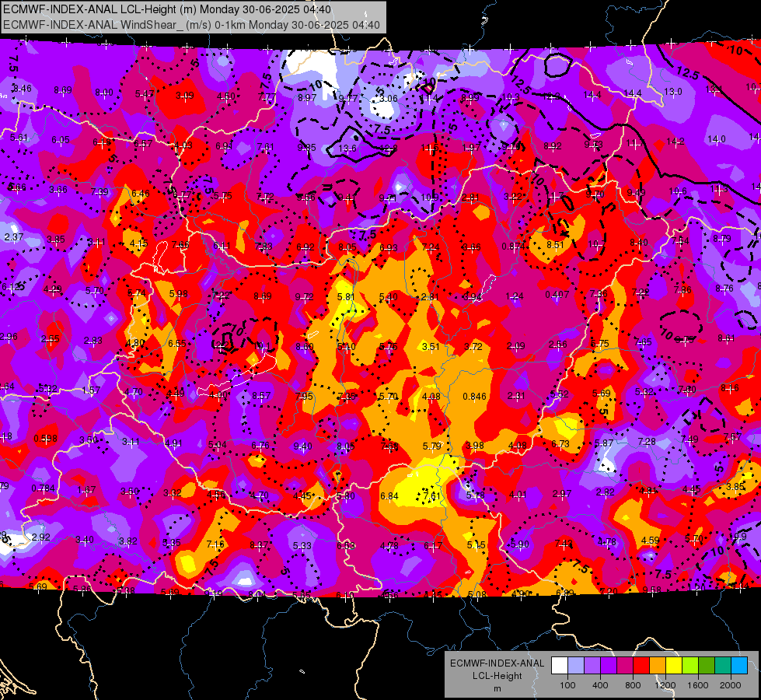Click the grid value 13.0
This screenshot has height=700, width=761.
click(x=672, y=91)
